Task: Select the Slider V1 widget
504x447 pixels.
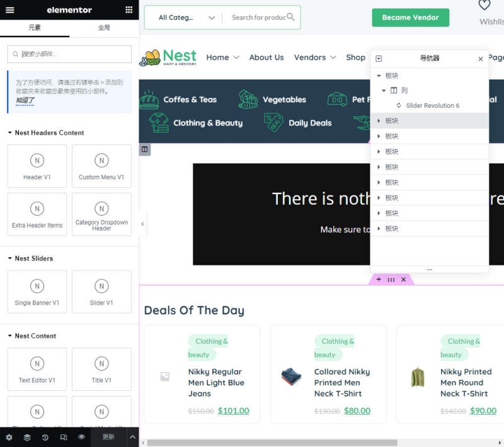Action: point(101,292)
